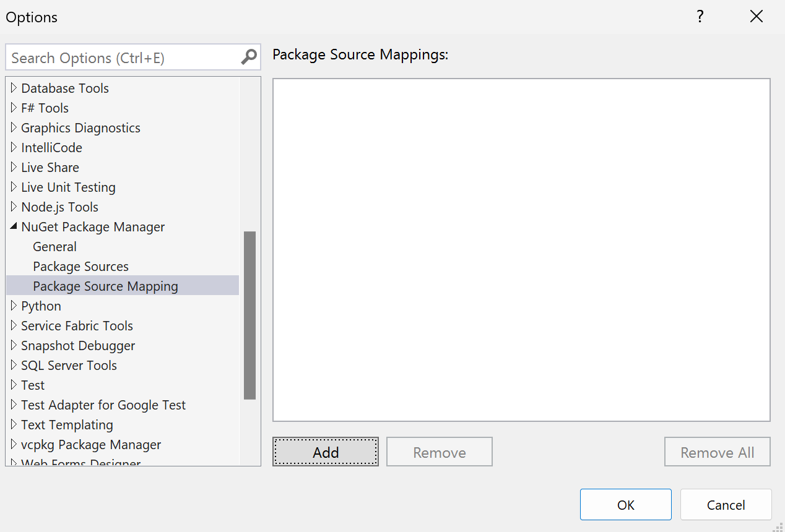Select the Live Share label
785x532 pixels.
tap(50, 167)
